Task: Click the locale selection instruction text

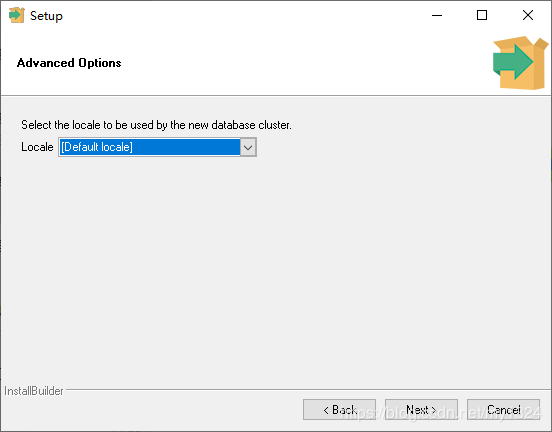Action: [156, 125]
